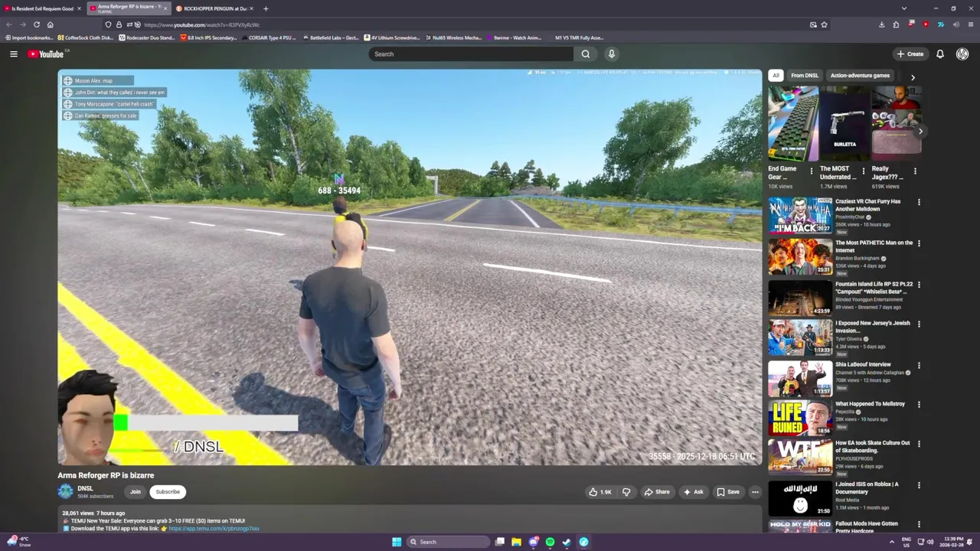
Task: Select the All suggestions chip
Action: [x=776, y=76]
